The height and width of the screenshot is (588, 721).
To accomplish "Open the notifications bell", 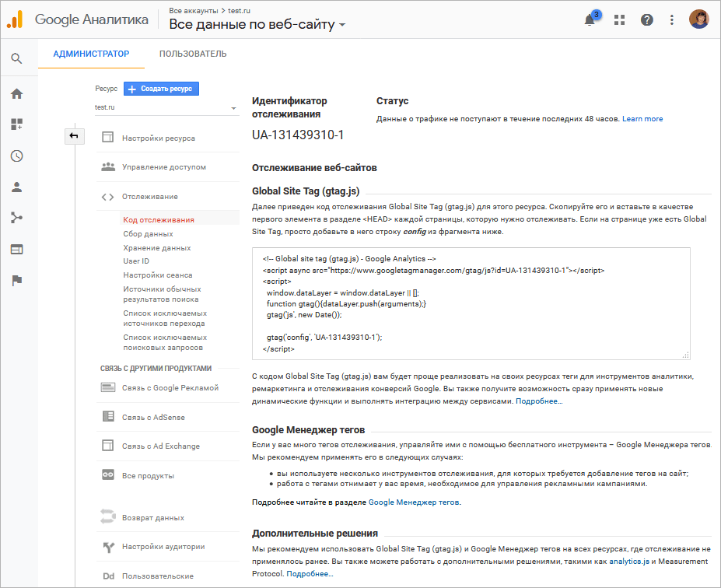I will coord(590,19).
